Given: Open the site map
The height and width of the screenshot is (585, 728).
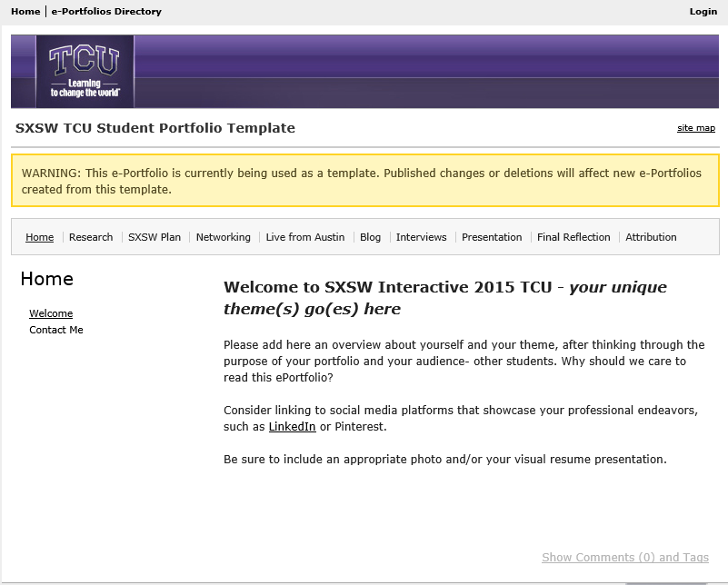Looking at the screenshot, I should 695,127.
